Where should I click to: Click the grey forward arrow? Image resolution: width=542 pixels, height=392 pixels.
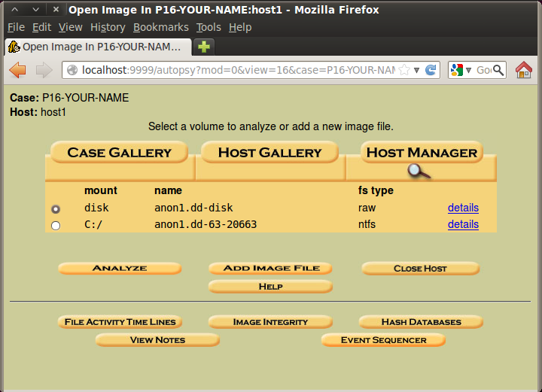click(44, 70)
